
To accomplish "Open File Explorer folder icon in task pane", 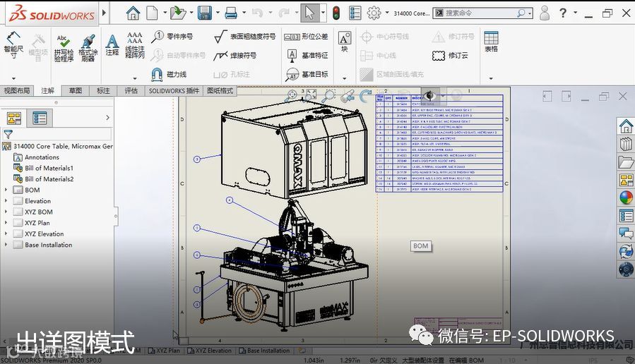I will tap(626, 162).
